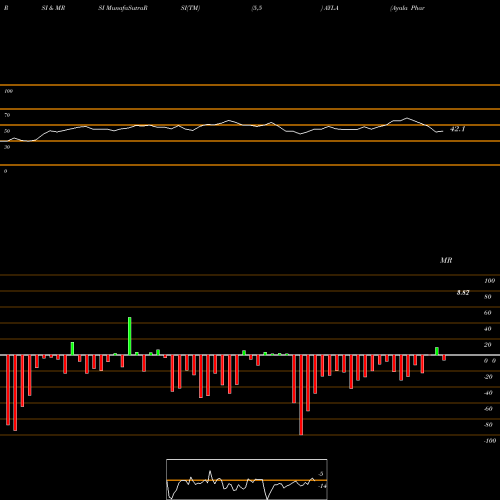Image resolution: width=500 pixels, height=500 pixels.
Task: Click the deepest red bar reaching -100
Action: (x=301, y=395)
